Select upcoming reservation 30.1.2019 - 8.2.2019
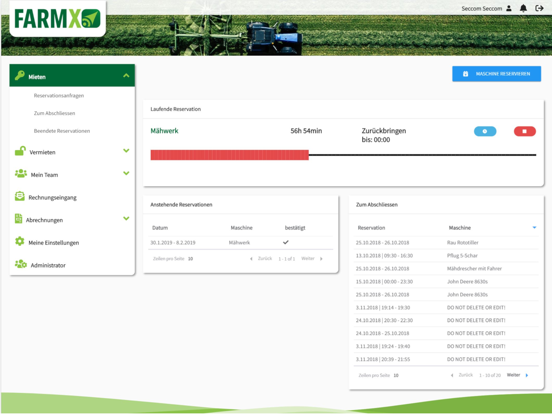Screen dimensions: 552x414 (240, 243)
